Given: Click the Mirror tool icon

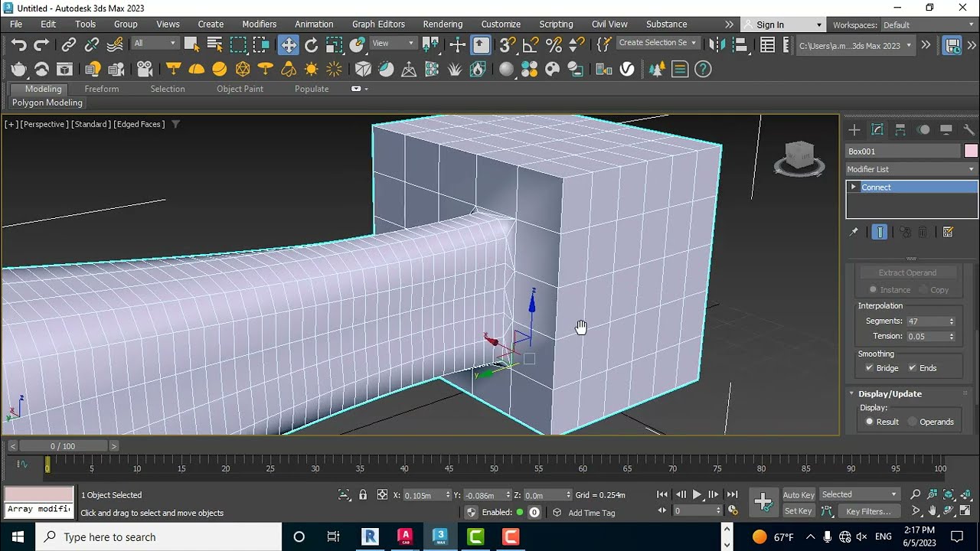Looking at the screenshot, I should (x=717, y=45).
